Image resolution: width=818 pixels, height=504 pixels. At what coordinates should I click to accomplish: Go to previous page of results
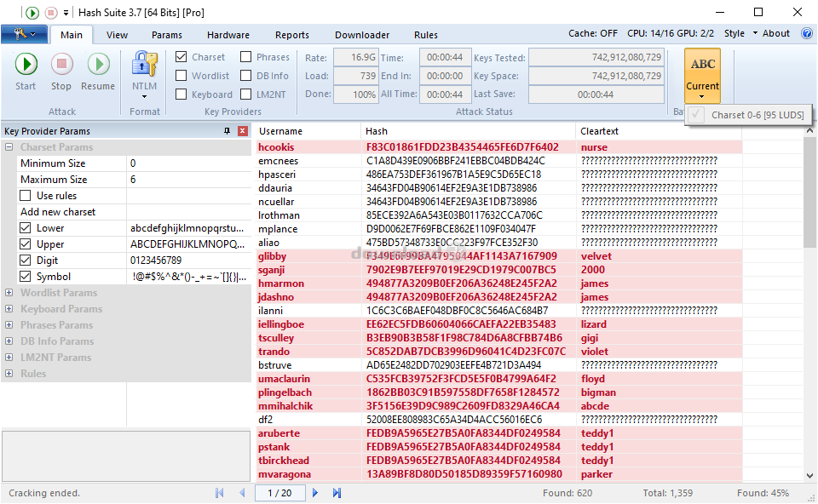point(242,493)
